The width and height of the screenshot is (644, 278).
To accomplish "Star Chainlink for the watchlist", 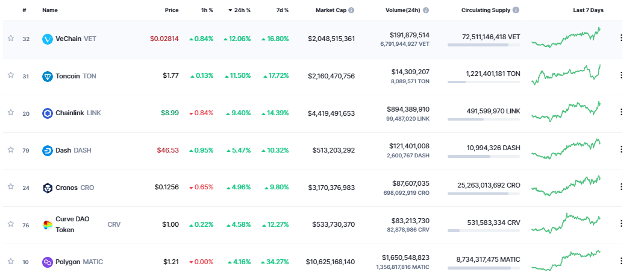I will click(x=11, y=112).
